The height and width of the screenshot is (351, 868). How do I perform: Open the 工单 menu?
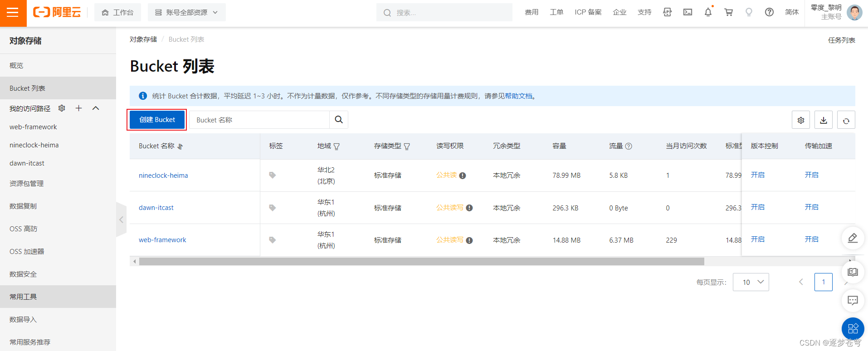point(556,12)
